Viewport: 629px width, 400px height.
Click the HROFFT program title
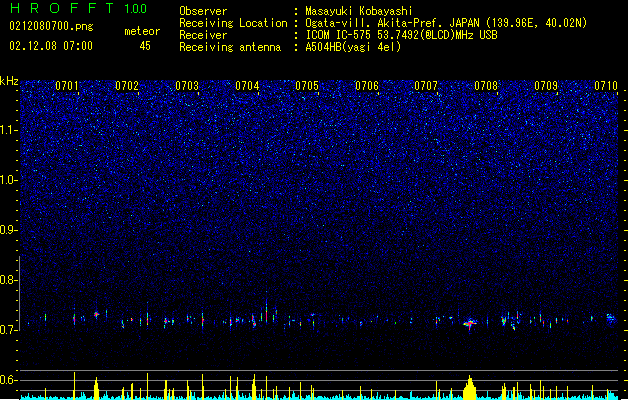(x=62, y=8)
